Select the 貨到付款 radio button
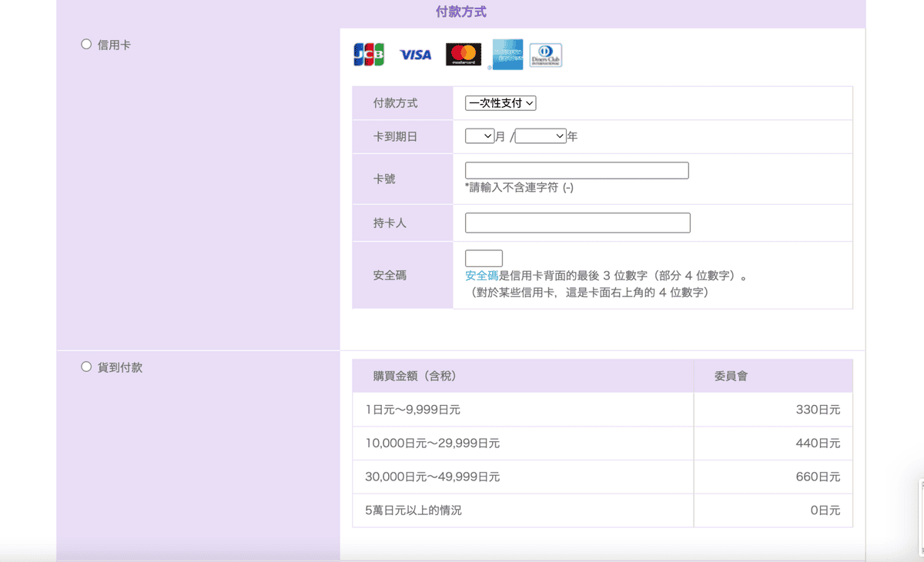Viewport: 924px width, 562px height. click(x=86, y=367)
